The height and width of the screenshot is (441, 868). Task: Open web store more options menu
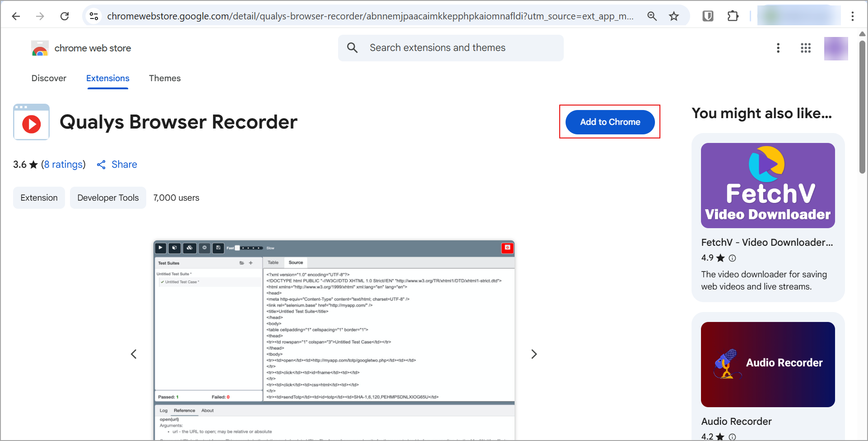pos(778,48)
